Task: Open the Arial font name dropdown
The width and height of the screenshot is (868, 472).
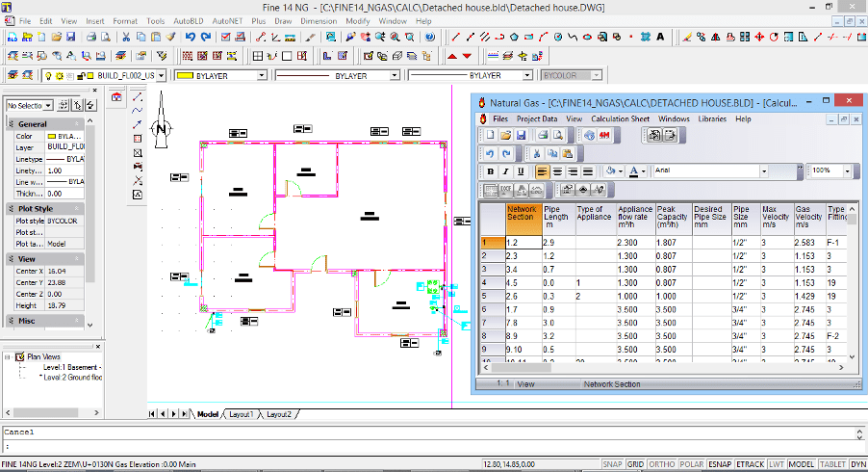Action: [764, 171]
